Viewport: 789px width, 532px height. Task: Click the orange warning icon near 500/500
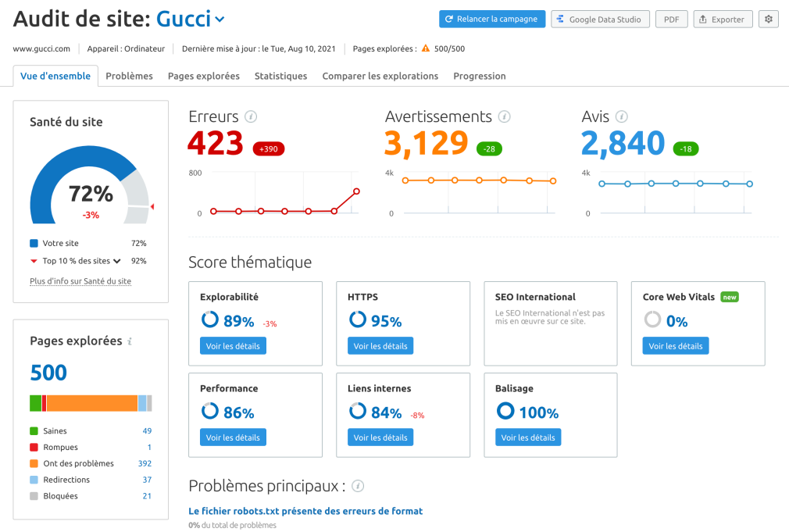426,48
